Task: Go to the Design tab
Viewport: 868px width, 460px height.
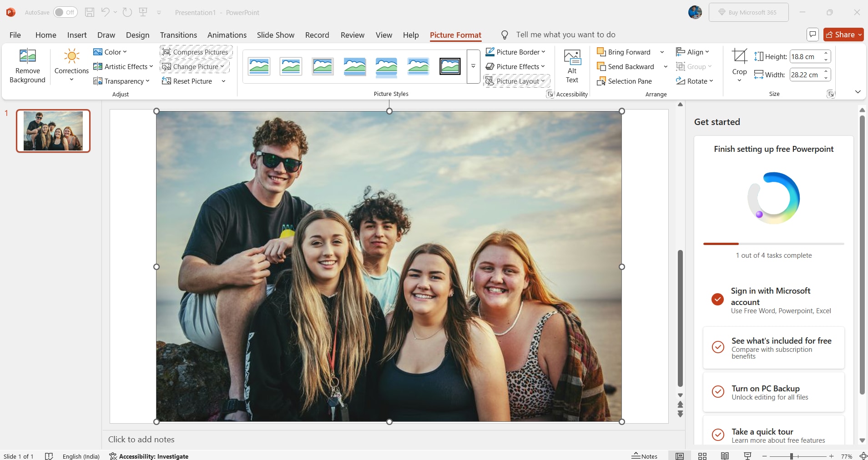Action: point(137,35)
